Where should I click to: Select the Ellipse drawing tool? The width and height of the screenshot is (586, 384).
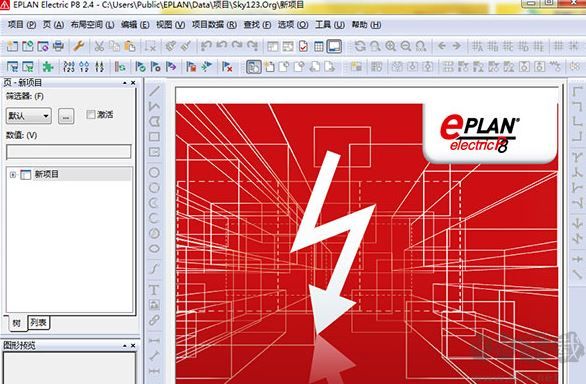(154, 249)
